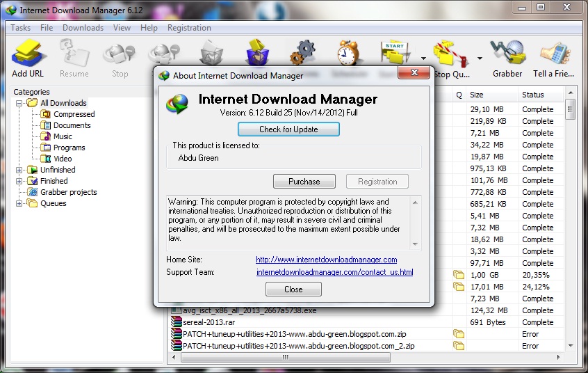
Task: Click the Check for Update button
Action: coord(288,129)
